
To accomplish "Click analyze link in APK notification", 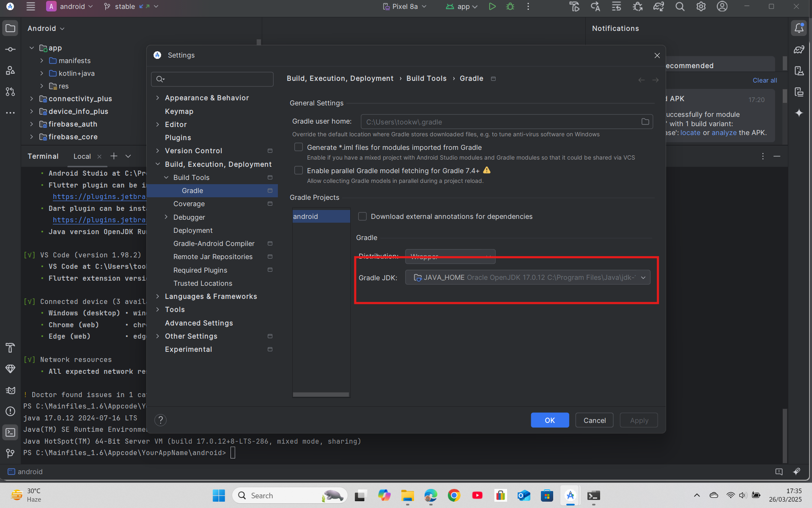I will (724, 133).
